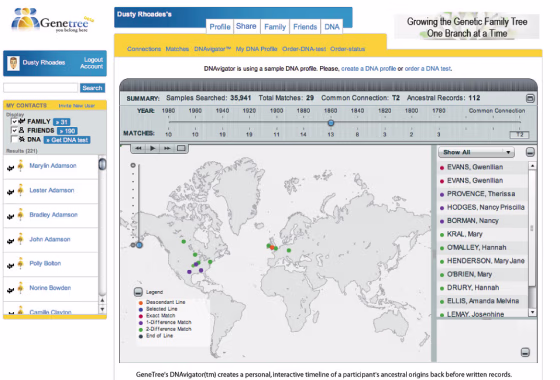Click Dusty Rhoades avatar thumbnail
This screenshot has height=380, width=560.
13,63
